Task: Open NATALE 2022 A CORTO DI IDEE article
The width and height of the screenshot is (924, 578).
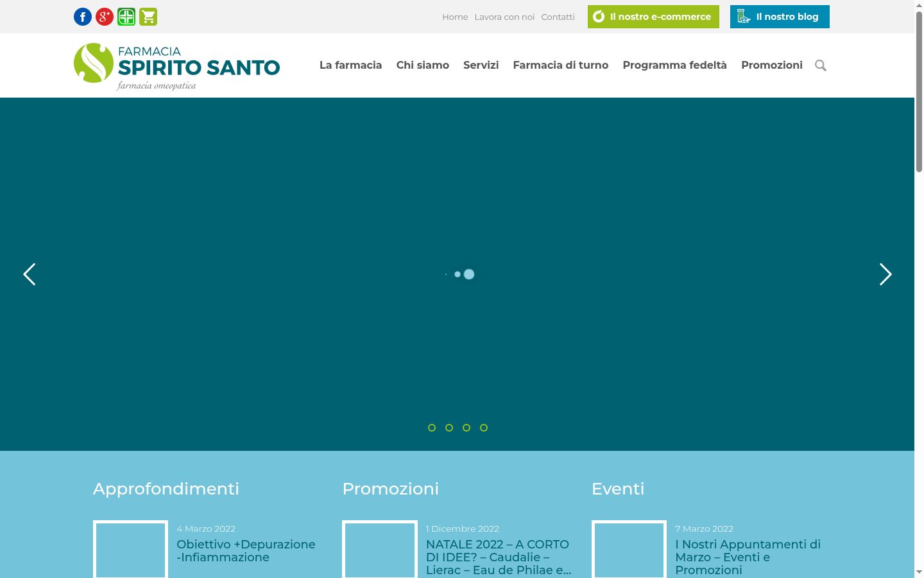Action: (499, 557)
